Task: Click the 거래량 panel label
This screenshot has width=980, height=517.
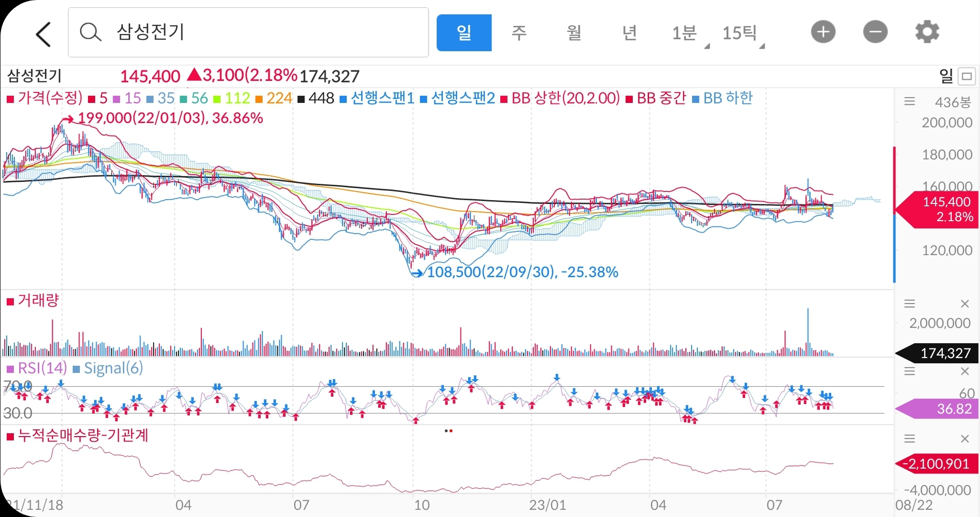Action: 32,301
